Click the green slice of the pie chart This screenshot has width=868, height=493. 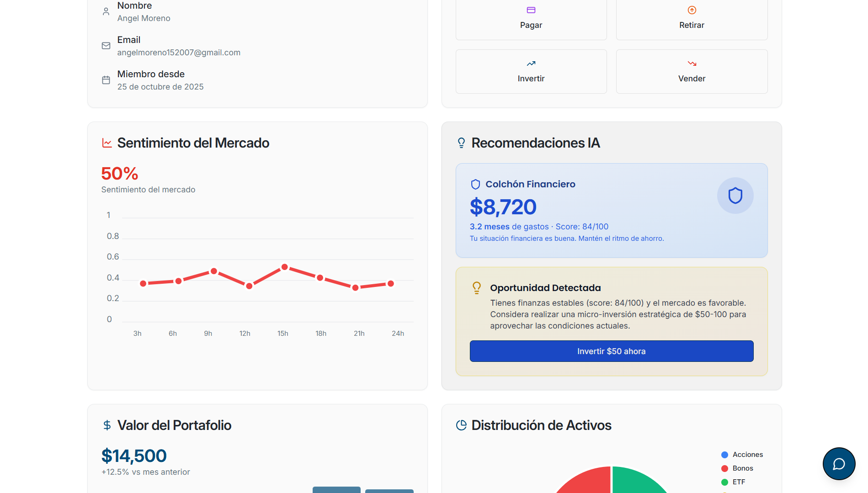point(633,481)
